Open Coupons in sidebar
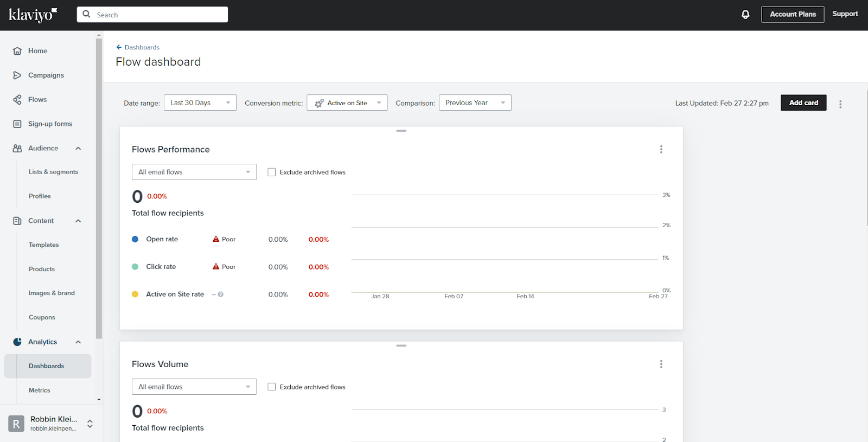Viewport: 868px width, 442px height. tap(42, 318)
